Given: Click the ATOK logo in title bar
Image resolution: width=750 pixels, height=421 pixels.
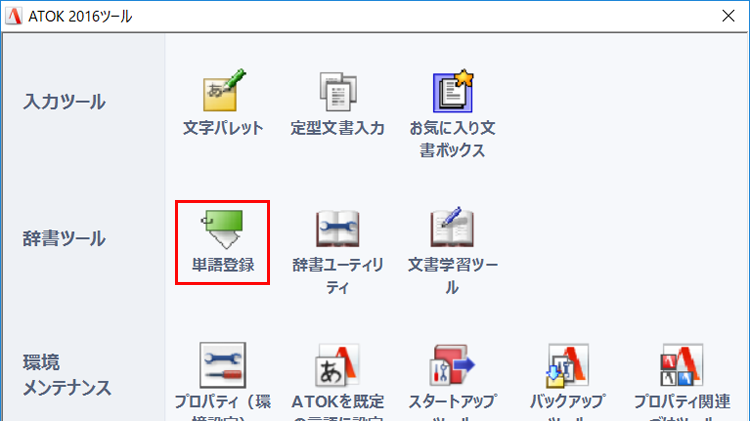Looking at the screenshot, I should [13, 16].
